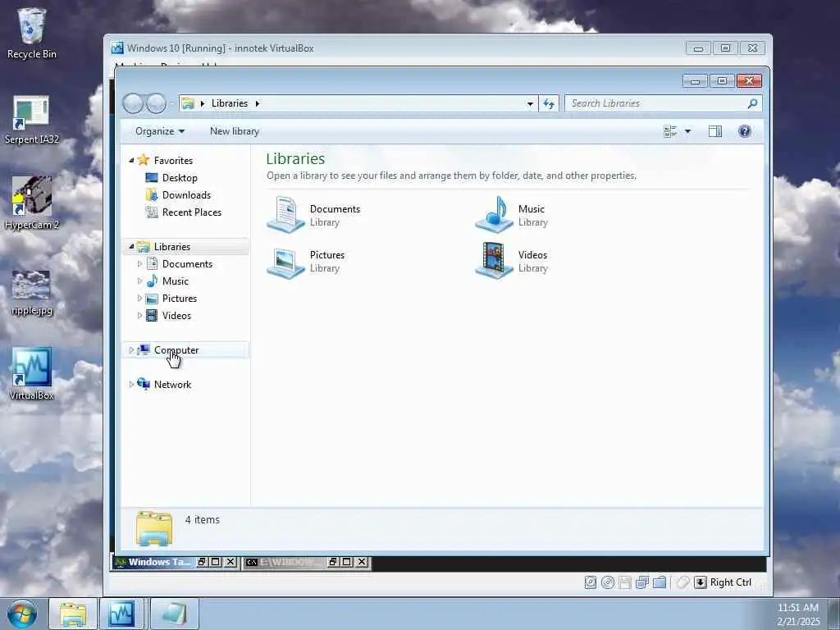The image size is (840, 630).
Task: Open the ripple.jpg image file
Action: pos(32,293)
